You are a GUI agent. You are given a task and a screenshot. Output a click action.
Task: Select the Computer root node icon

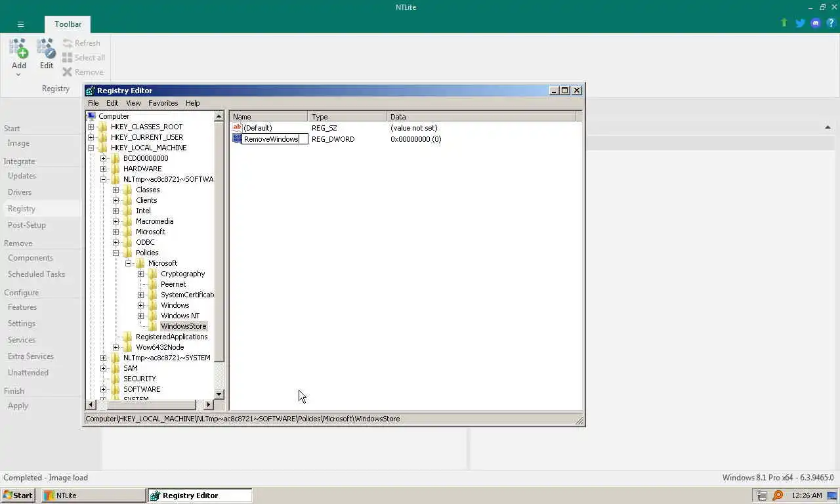92,116
